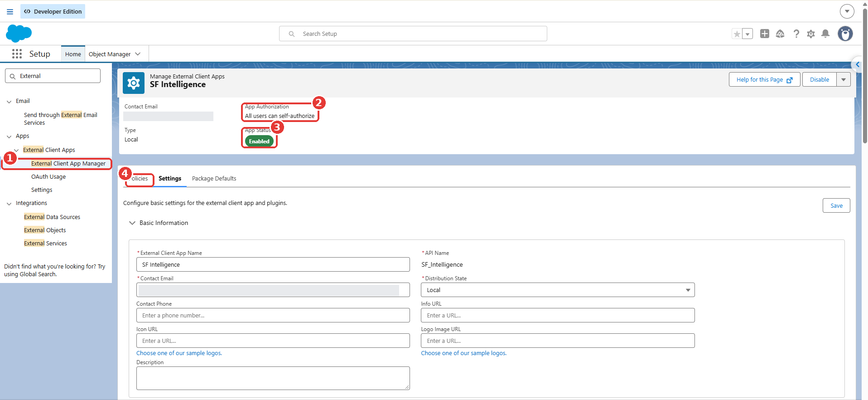
Task: Switch to the Package Defaults tab
Action: [x=214, y=178]
